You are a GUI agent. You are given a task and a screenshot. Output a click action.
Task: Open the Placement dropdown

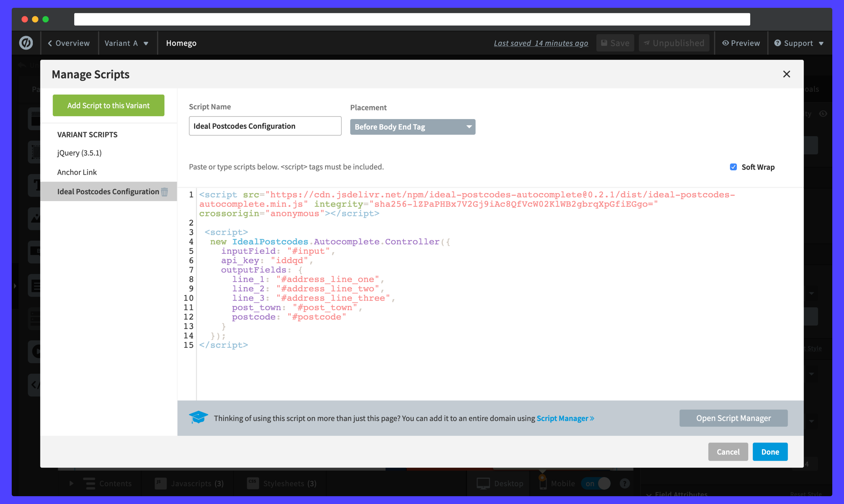pyautogui.click(x=412, y=127)
